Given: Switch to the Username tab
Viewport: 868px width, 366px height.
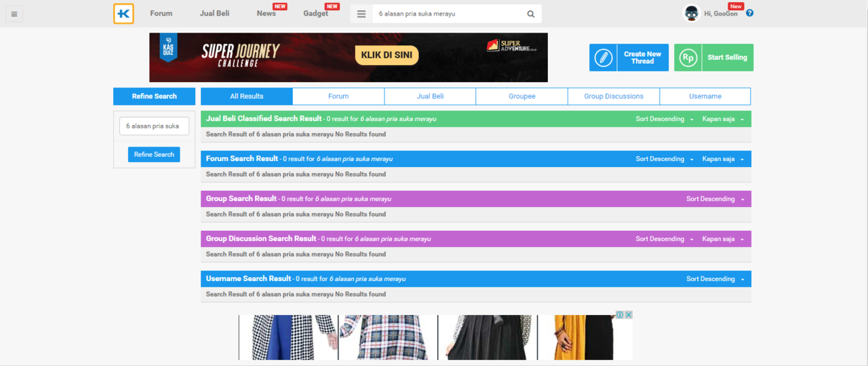Looking at the screenshot, I should click(705, 96).
